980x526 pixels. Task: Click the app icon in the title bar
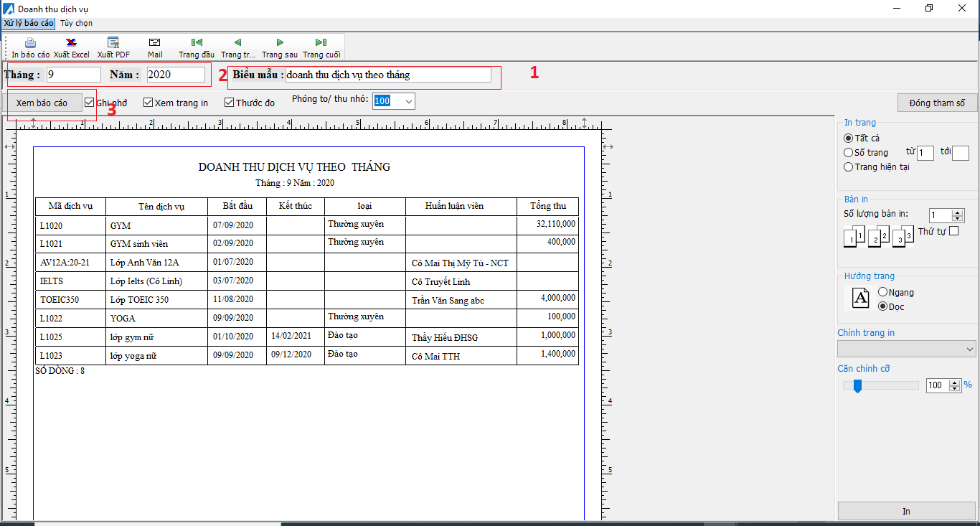coord(9,9)
